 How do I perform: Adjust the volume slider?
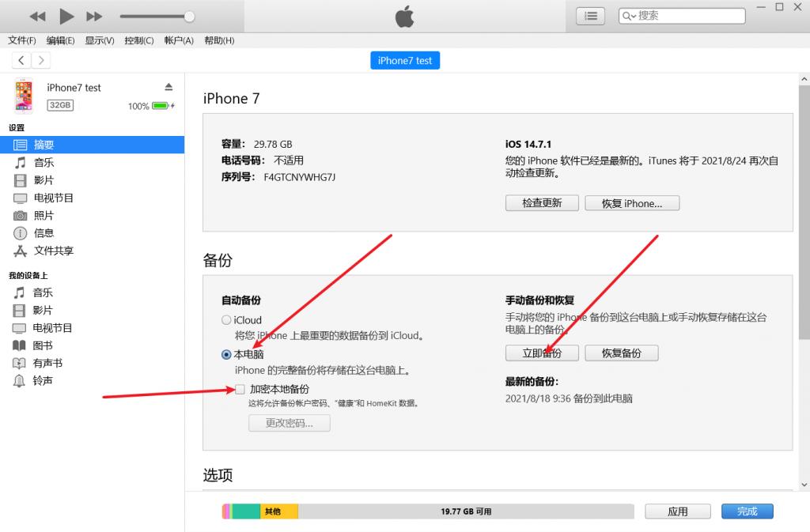coord(189,15)
